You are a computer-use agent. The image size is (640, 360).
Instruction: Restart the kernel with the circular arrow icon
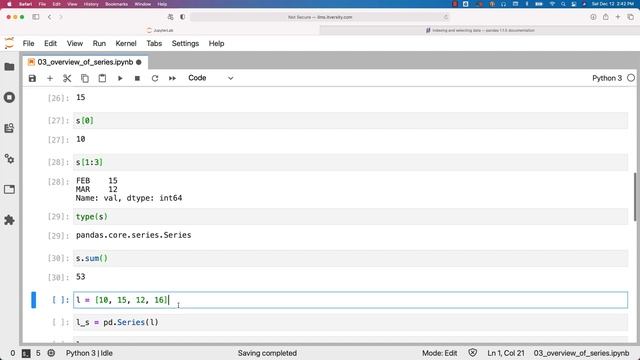[x=155, y=78]
